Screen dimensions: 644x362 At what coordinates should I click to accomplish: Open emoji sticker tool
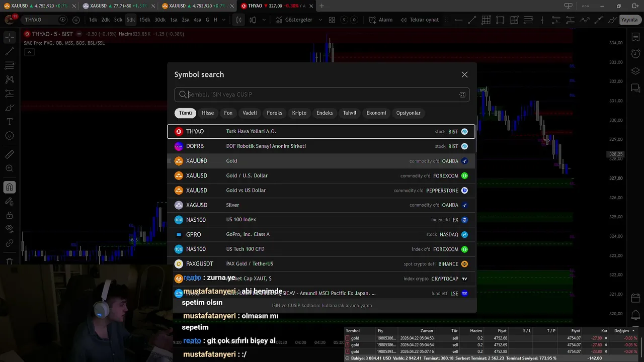click(x=10, y=136)
